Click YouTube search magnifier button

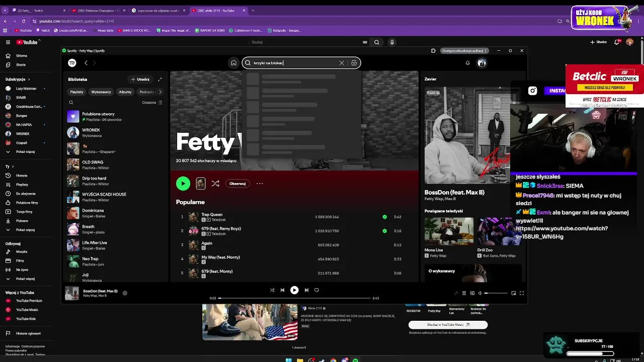[x=376, y=42]
